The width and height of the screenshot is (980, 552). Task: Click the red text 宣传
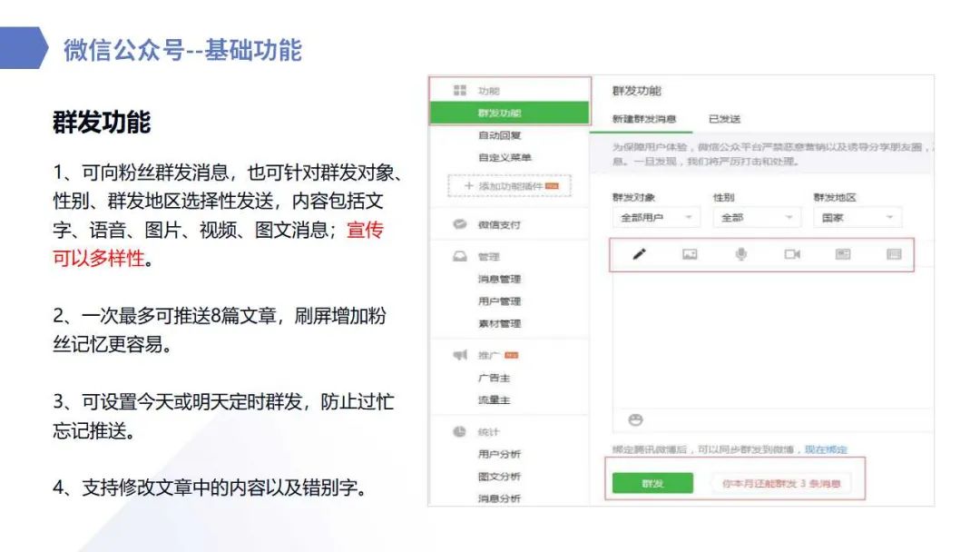point(365,230)
